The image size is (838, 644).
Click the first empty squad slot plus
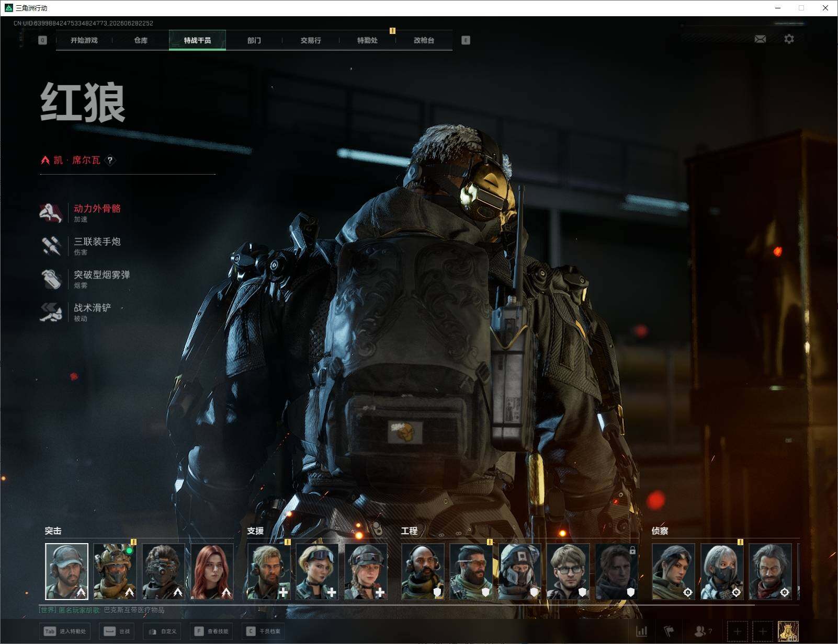click(737, 631)
